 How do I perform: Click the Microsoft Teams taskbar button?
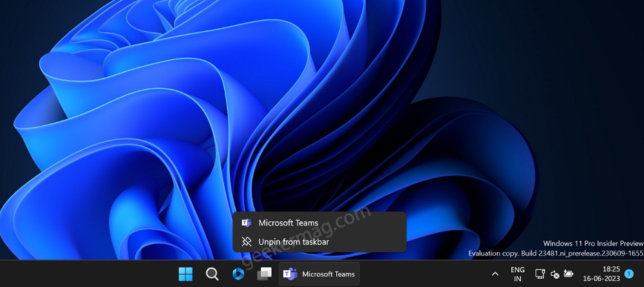click(x=319, y=274)
